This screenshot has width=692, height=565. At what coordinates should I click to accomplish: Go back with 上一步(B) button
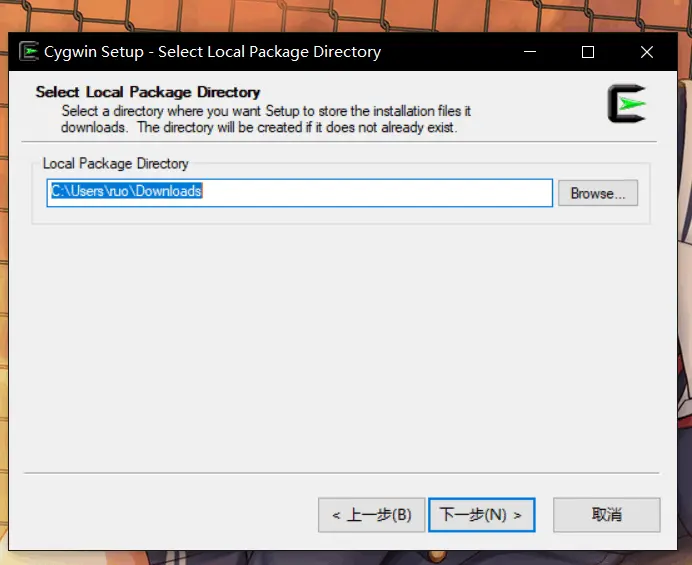coord(371,515)
